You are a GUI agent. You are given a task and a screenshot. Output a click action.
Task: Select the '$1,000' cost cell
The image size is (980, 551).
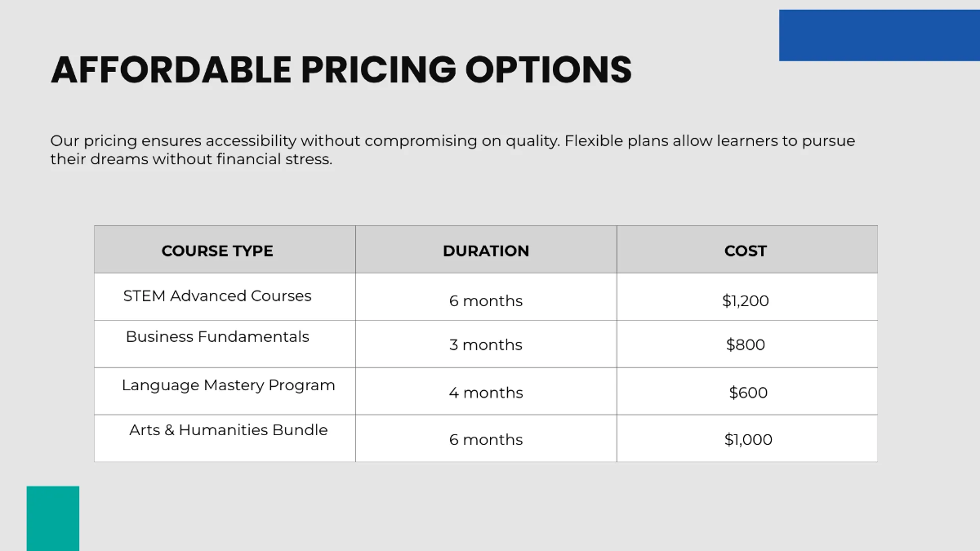[748, 439]
